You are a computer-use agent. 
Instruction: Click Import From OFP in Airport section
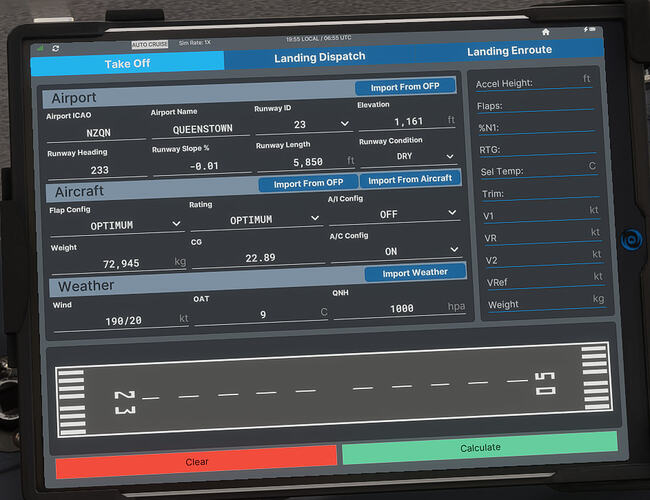click(405, 87)
